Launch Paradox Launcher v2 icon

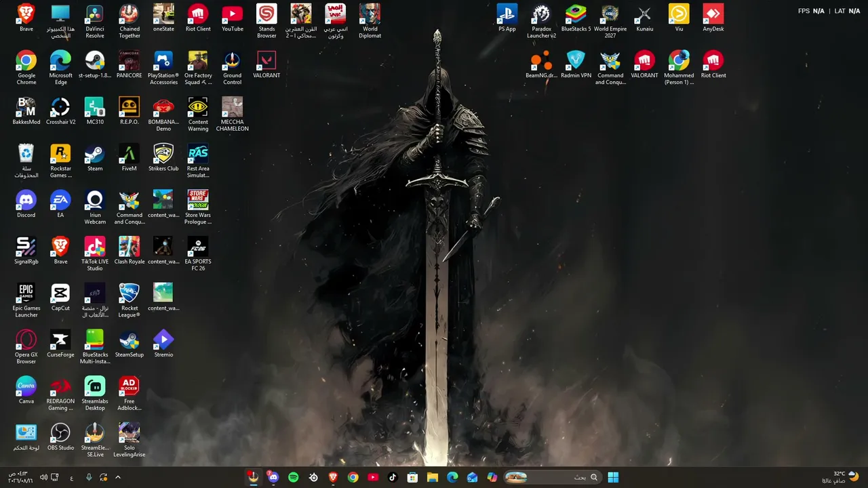pos(541,22)
